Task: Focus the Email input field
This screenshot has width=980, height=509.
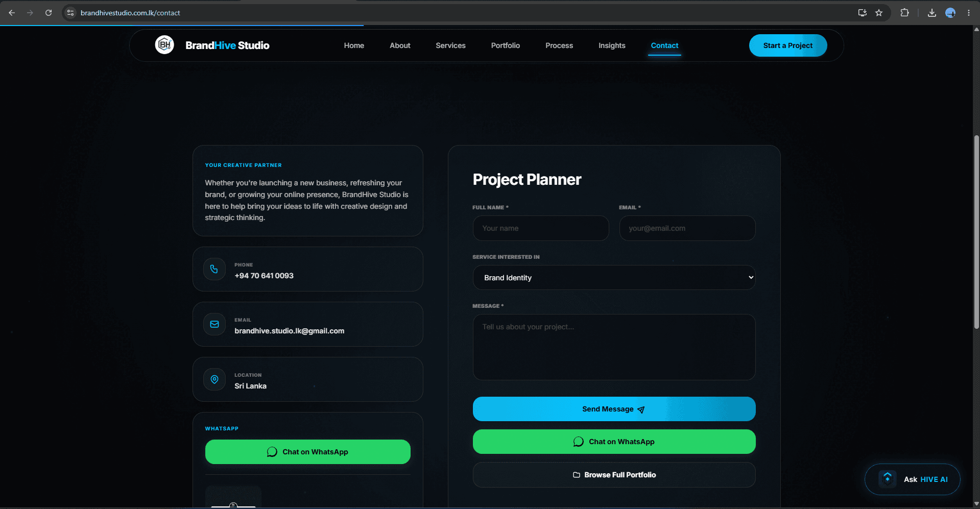Action: pyautogui.click(x=687, y=228)
